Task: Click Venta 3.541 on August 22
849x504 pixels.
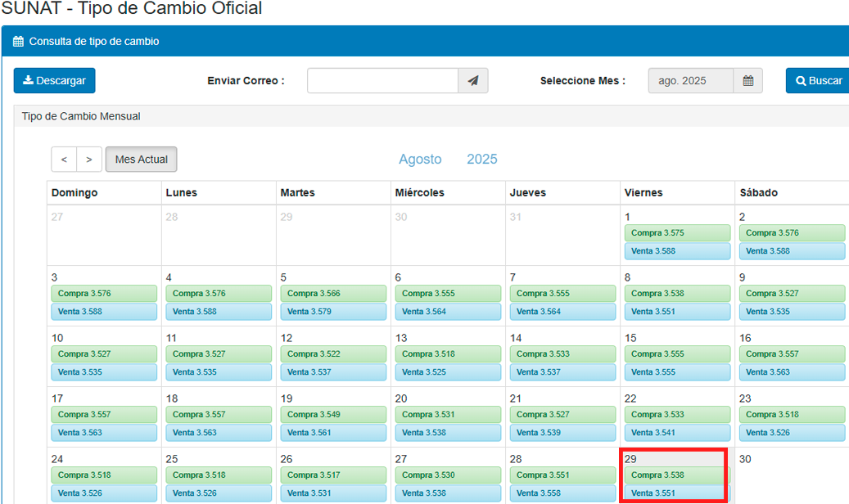Action: click(677, 433)
